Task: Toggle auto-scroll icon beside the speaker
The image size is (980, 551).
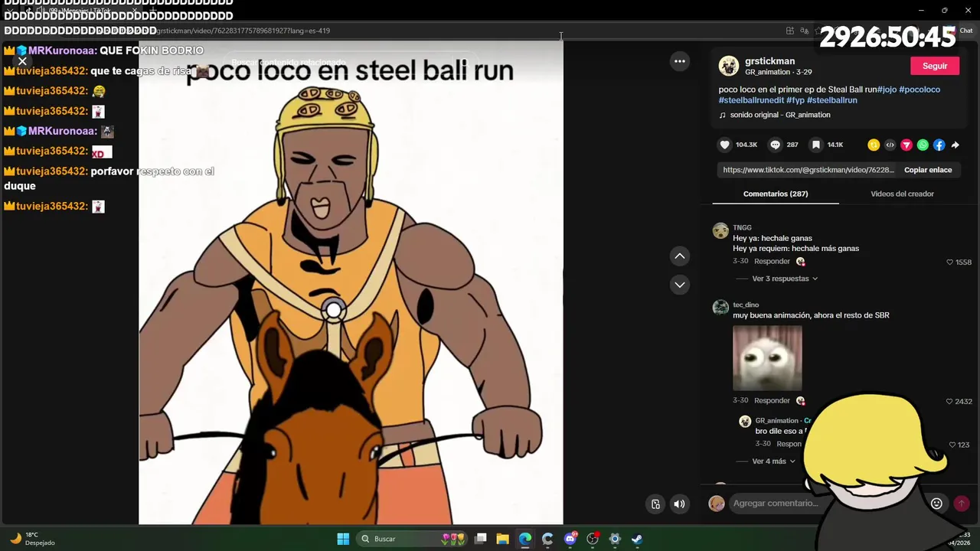Action: (x=655, y=504)
